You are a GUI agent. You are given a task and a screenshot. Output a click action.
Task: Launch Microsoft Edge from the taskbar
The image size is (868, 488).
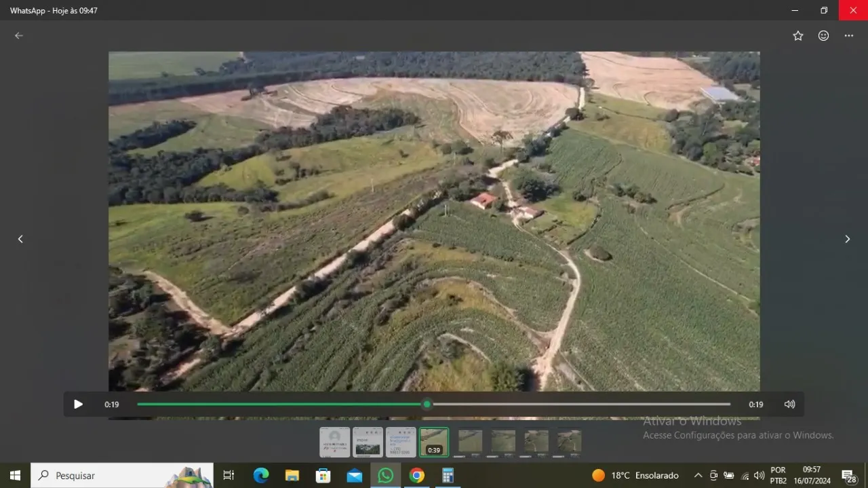tap(261, 475)
